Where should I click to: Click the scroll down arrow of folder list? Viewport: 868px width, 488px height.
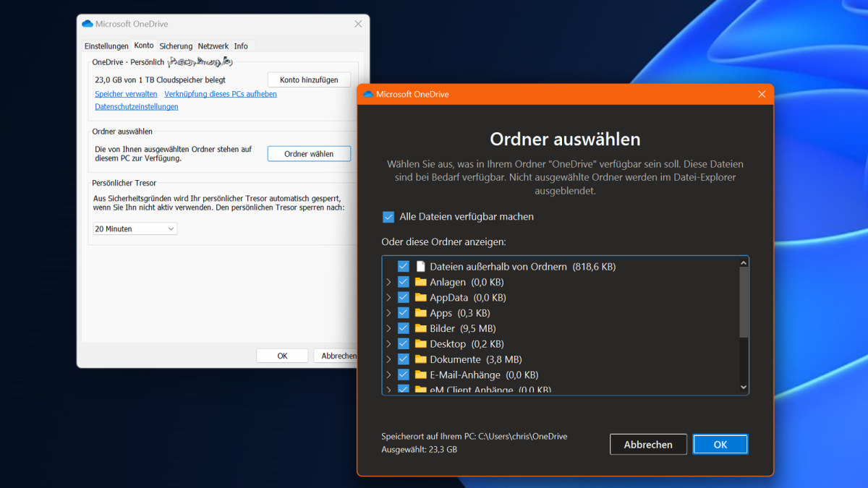[744, 388]
